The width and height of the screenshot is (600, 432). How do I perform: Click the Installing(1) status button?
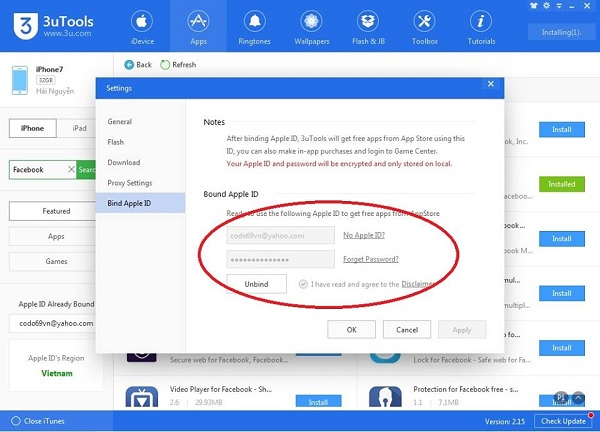[x=561, y=32]
